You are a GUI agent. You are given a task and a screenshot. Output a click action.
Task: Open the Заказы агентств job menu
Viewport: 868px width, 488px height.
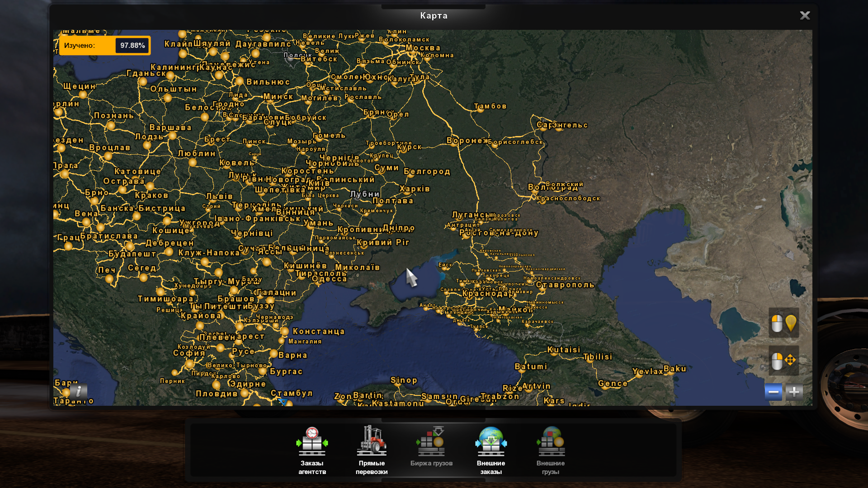click(x=312, y=450)
